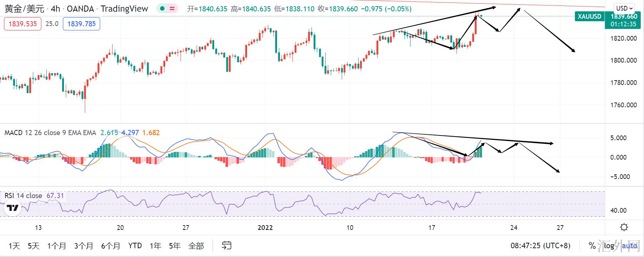The width and height of the screenshot is (644, 257).
Task: Click the XAUUSD symbol price label
Action: pyautogui.click(x=589, y=16)
